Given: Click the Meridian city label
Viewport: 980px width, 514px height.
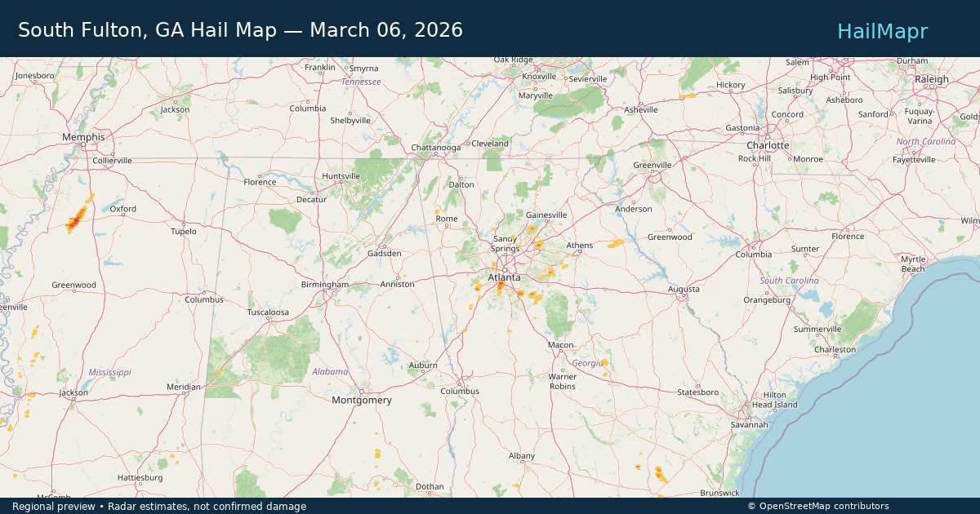Looking at the screenshot, I should 184,387.
